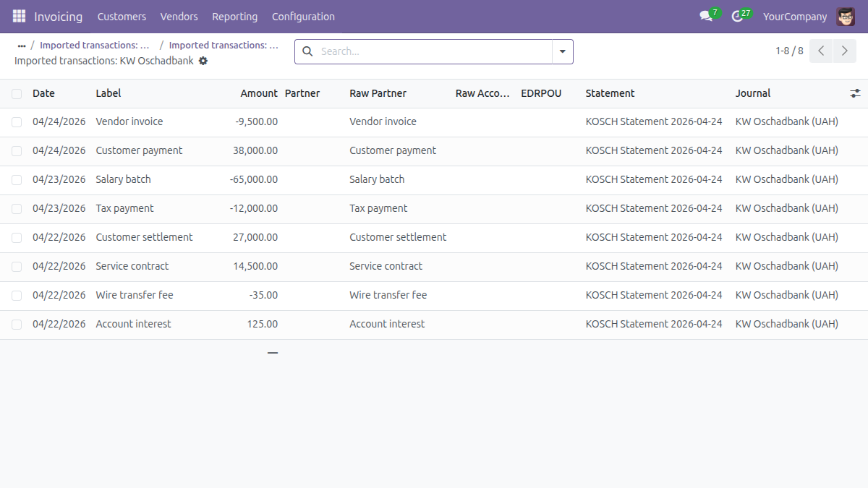
Task: Select the Salary batch row checkbox
Action: click(17, 180)
